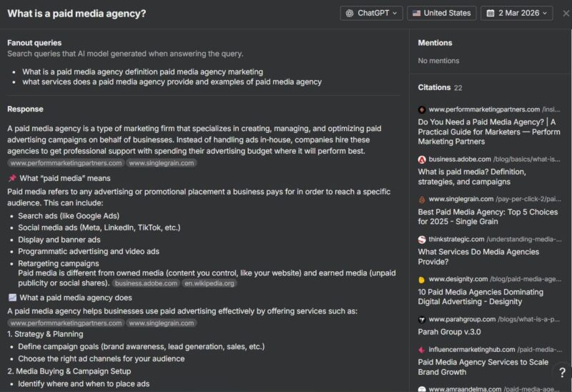Open 'Do You Need a Paid Media Agency?' citation
The height and width of the screenshot is (392, 572).
pyautogui.click(x=489, y=132)
